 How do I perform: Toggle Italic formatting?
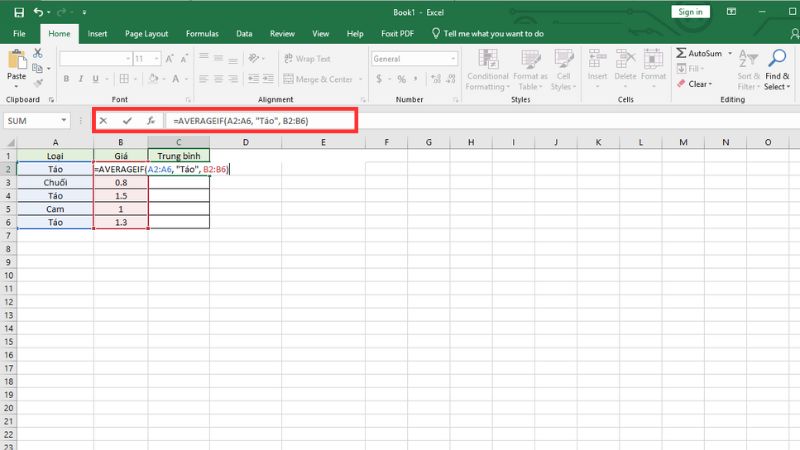click(x=80, y=79)
